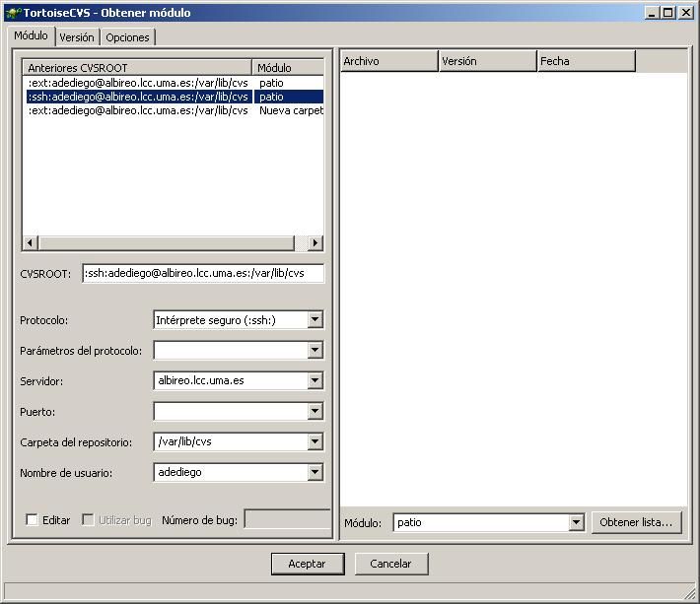Click the Archivo column header

[389, 61]
